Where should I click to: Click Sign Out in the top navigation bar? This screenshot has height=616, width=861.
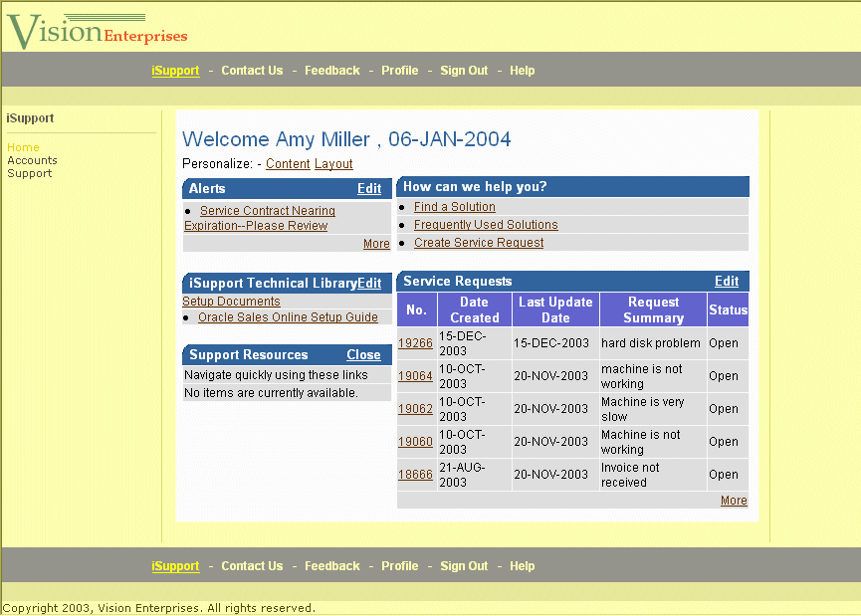pyautogui.click(x=464, y=71)
